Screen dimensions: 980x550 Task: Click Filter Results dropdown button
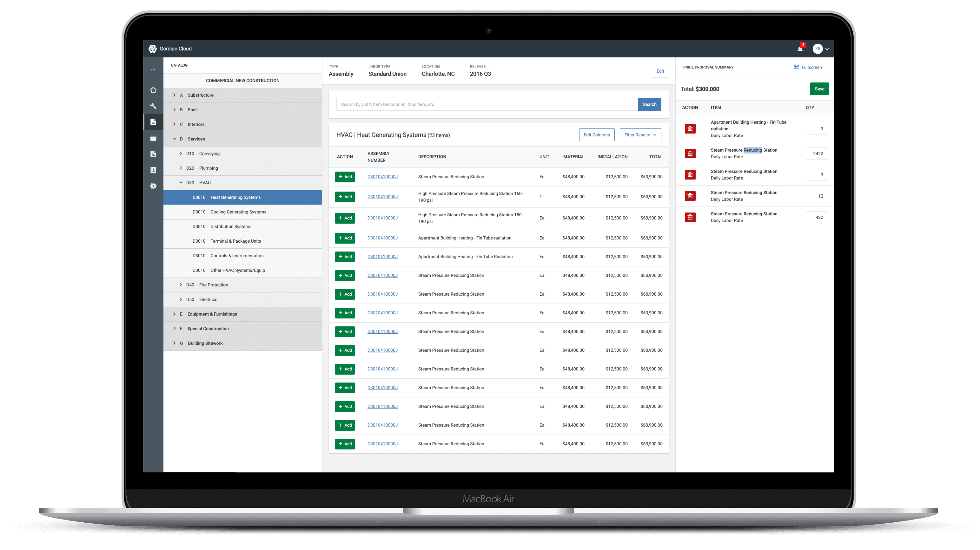[x=639, y=134]
